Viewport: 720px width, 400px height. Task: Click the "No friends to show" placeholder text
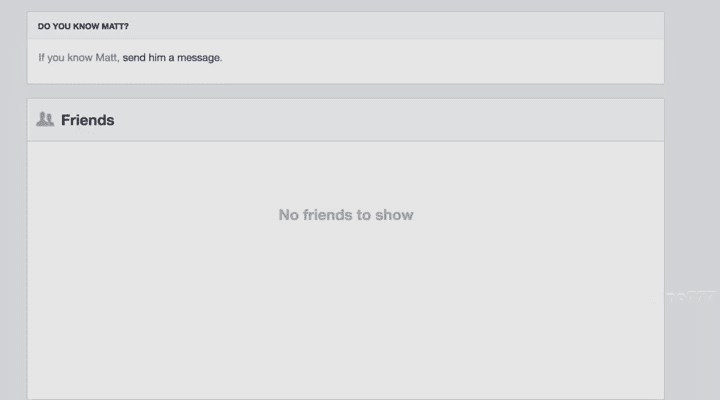point(346,215)
